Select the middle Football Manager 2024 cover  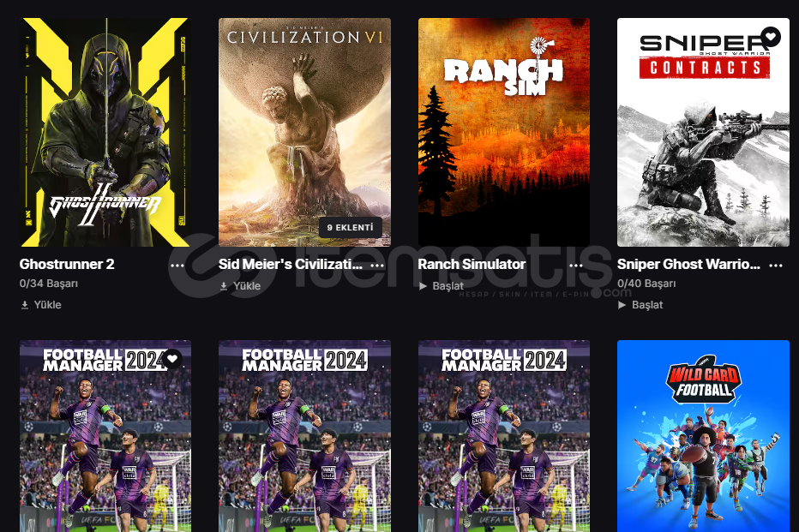304,436
